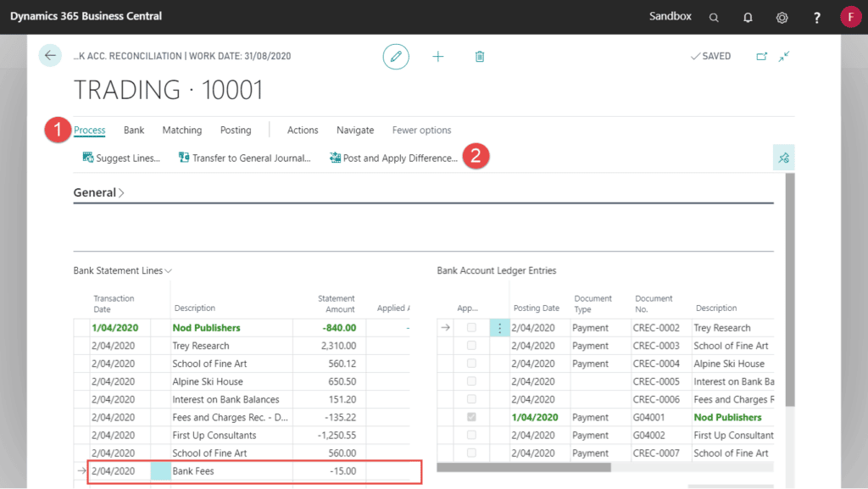868x489 pixels.
Task: Click Transfer to General Journal action
Action: click(x=245, y=158)
